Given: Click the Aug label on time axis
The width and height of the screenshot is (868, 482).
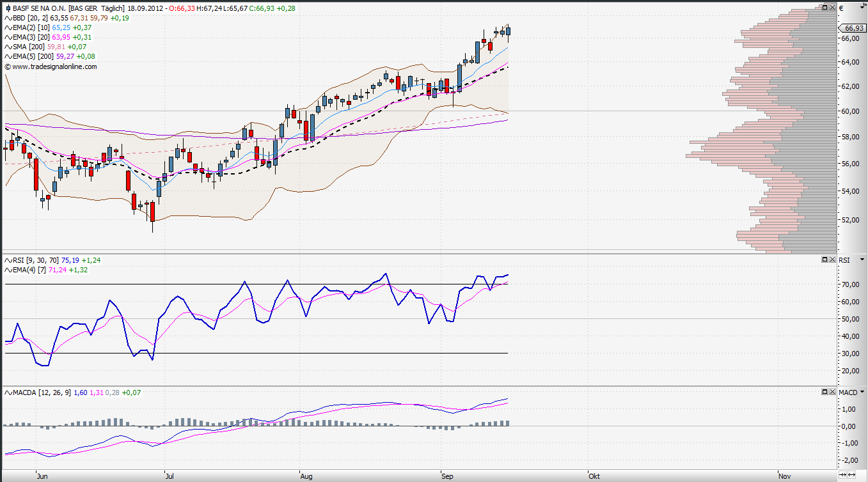Looking at the screenshot, I should (306, 476).
